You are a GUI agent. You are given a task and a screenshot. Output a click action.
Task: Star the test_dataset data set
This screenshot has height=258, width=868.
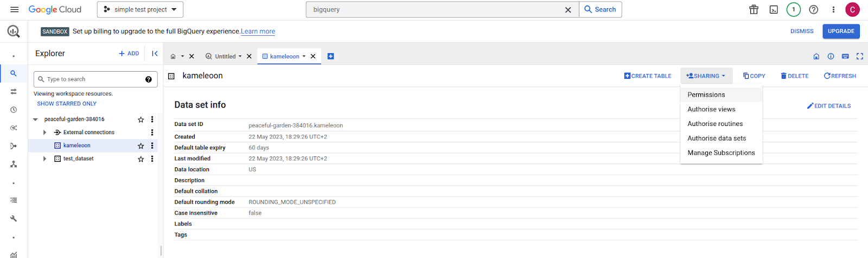141,159
